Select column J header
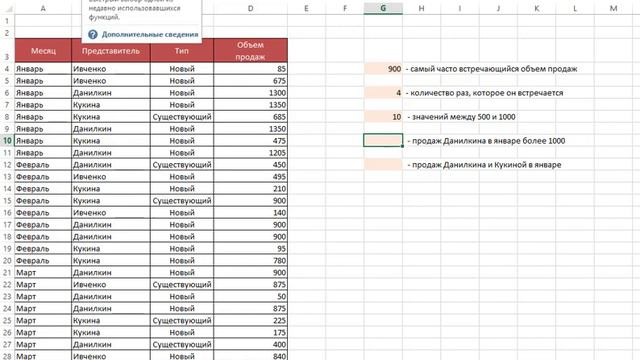 tap(498, 8)
